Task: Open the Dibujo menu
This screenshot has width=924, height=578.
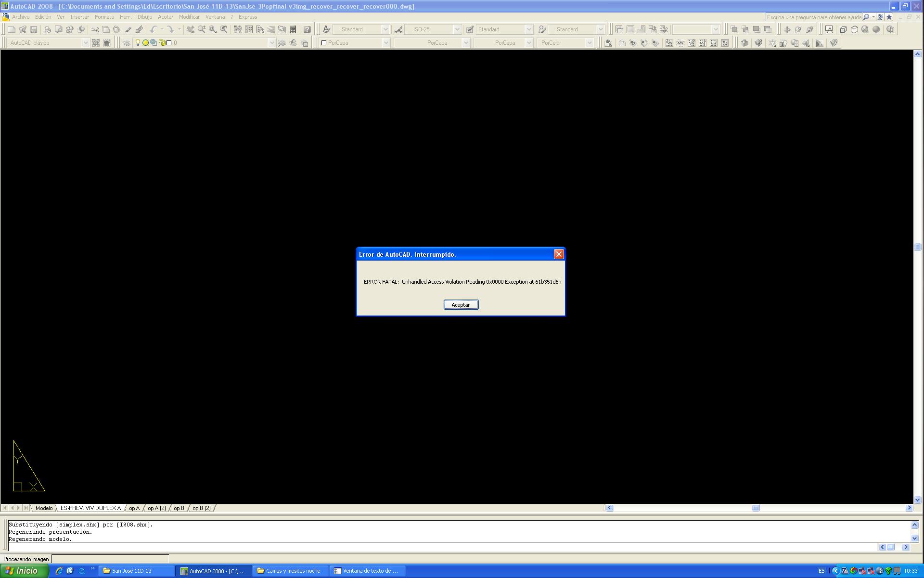Action: pyautogui.click(x=144, y=17)
